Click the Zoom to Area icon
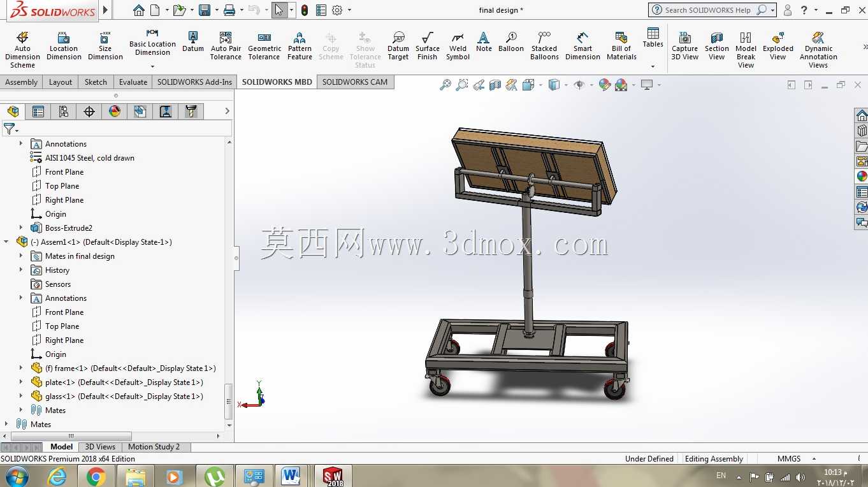 pyautogui.click(x=462, y=85)
